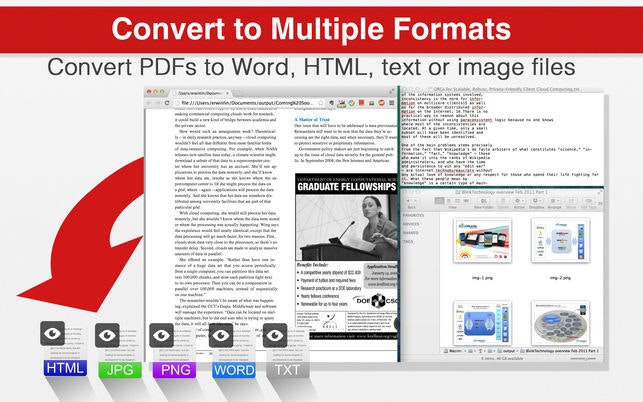Screen dimensions: 643x402
Task: Select the bottom-right thumbnail with round gray diagram
Action: pos(561,323)
